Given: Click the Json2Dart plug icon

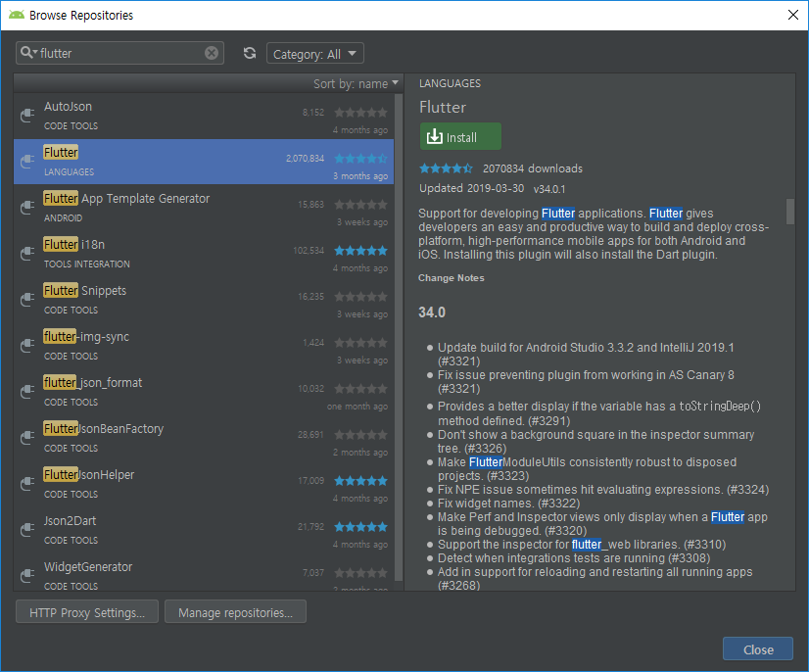Looking at the screenshot, I should tap(26, 530).
